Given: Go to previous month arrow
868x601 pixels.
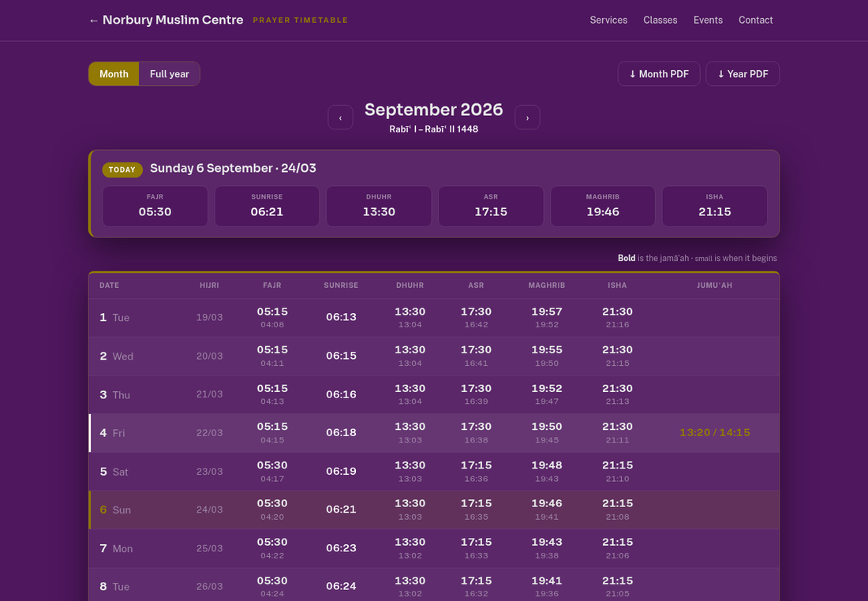Looking at the screenshot, I should [340, 118].
